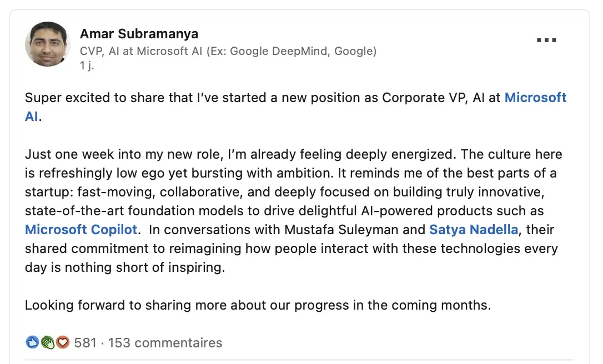Click Amar Subramanya's profile photo

coord(47,44)
